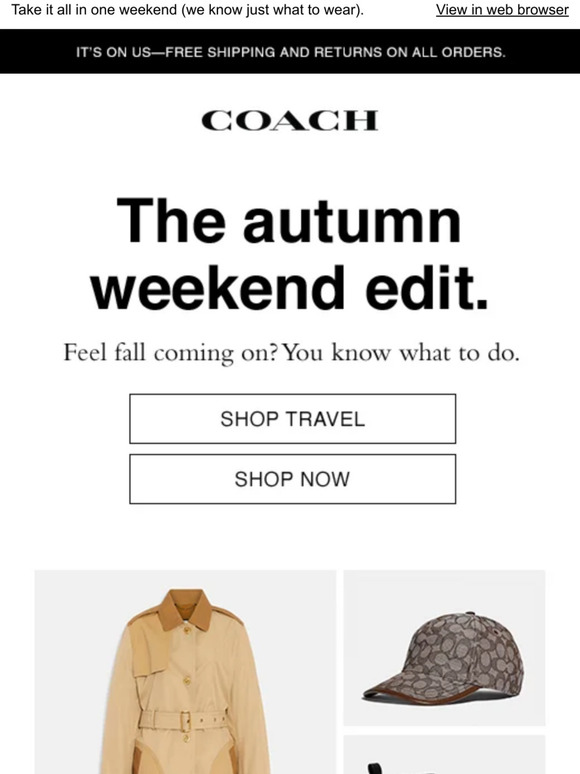Image resolution: width=580 pixels, height=774 pixels.
Task: Click the SHOP NOW button
Action: [x=293, y=479]
